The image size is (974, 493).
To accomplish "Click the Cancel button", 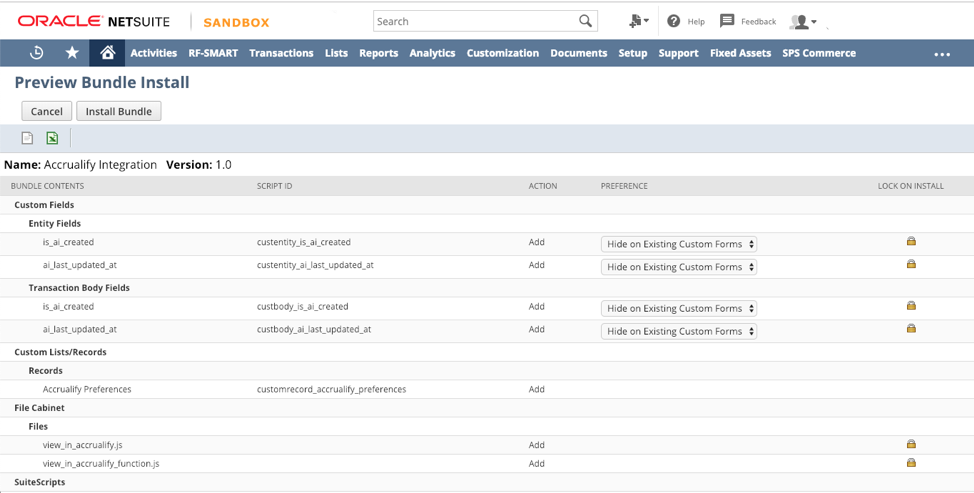I will tap(47, 111).
